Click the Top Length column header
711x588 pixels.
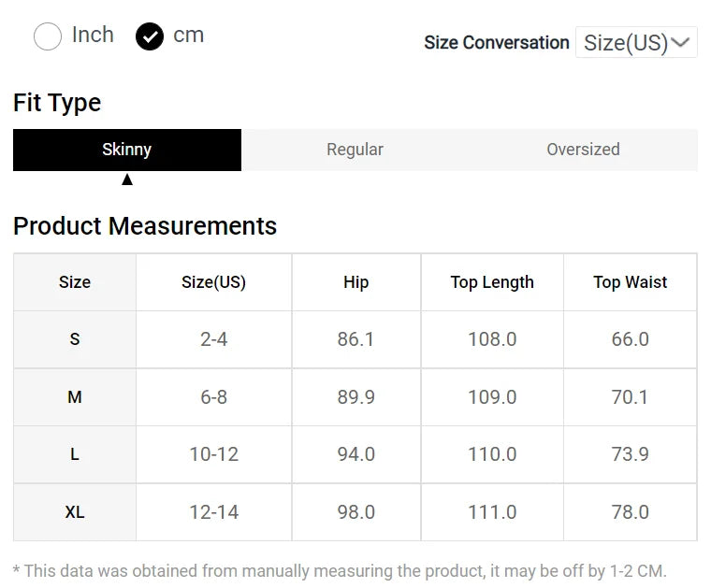[x=492, y=282]
